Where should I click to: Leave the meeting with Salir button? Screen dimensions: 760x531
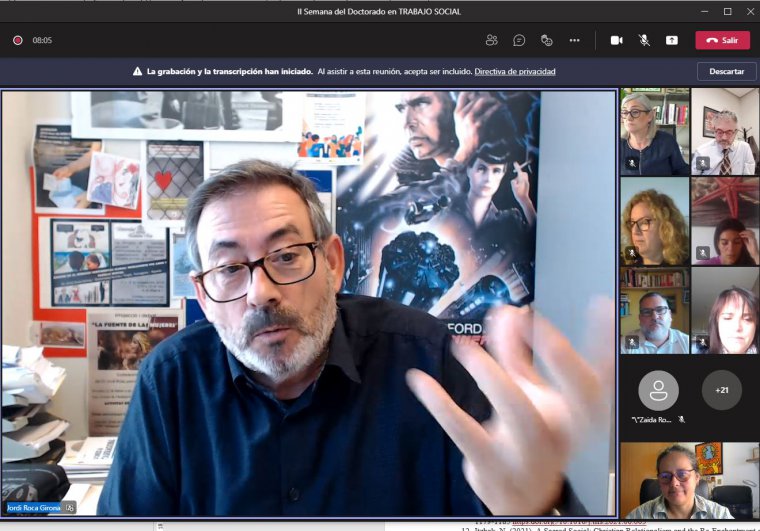pyautogui.click(x=722, y=40)
